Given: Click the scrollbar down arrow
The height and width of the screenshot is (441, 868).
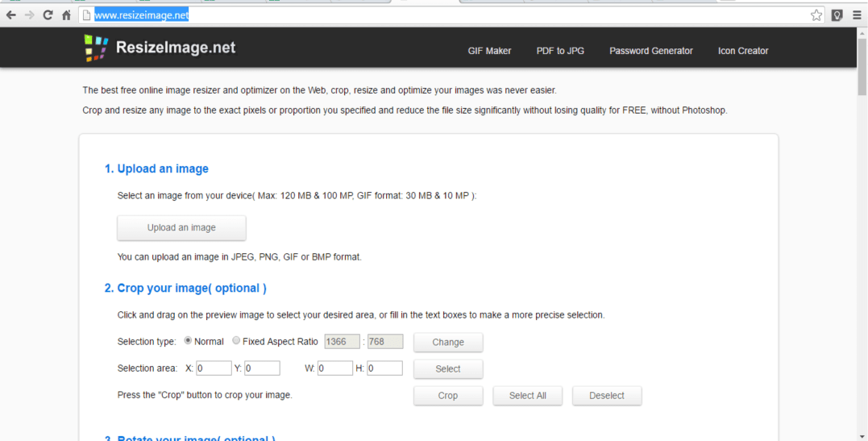Looking at the screenshot, I should coord(862,436).
